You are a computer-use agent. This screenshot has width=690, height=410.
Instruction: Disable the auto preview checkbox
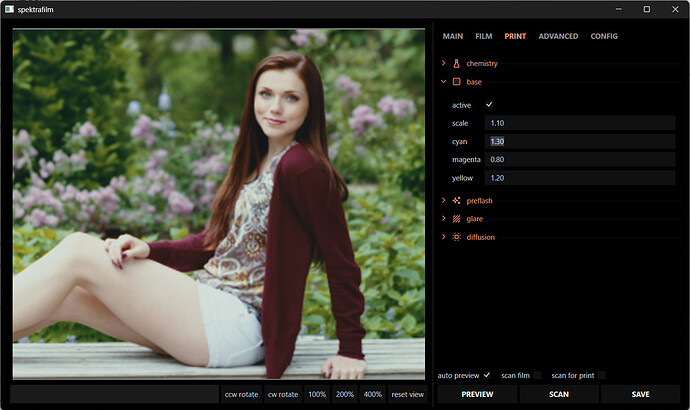(487, 375)
